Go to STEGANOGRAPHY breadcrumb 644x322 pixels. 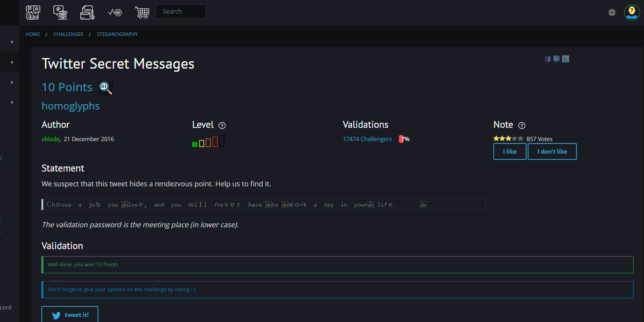click(117, 34)
